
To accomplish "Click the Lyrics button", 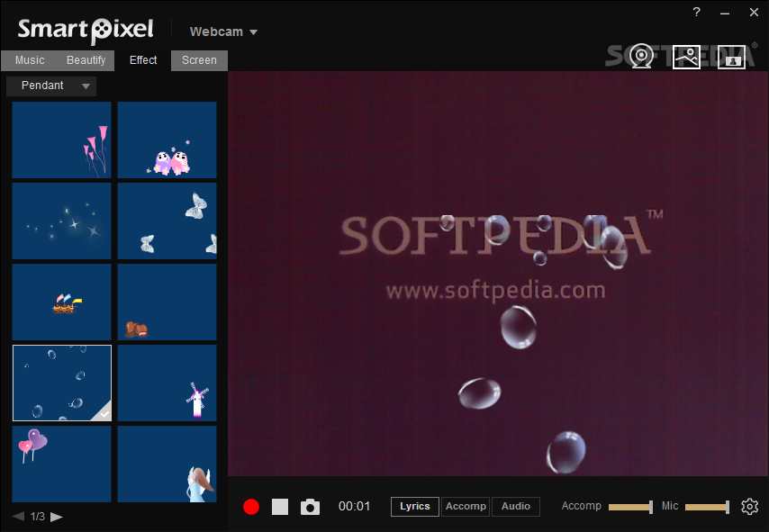I will pos(414,507).
